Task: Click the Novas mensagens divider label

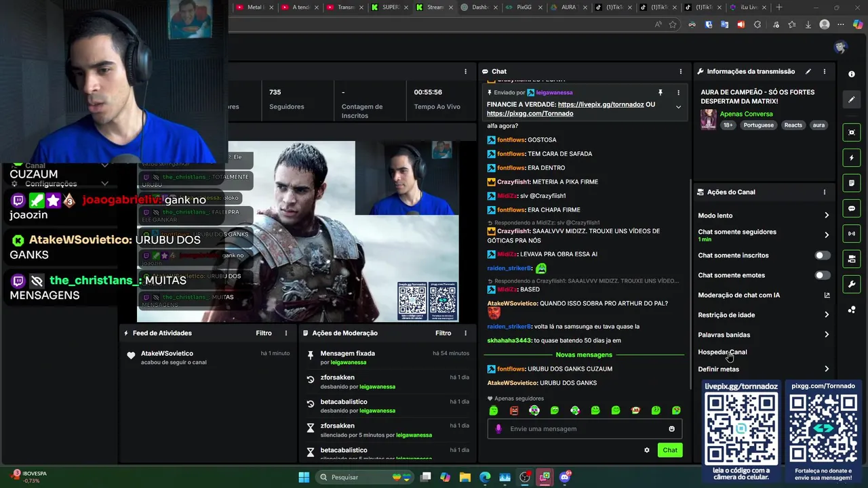Action: click(584, 354)
